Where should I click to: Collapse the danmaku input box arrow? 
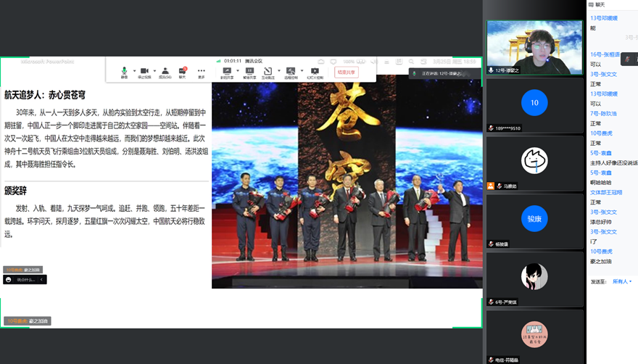click(41, 280)
